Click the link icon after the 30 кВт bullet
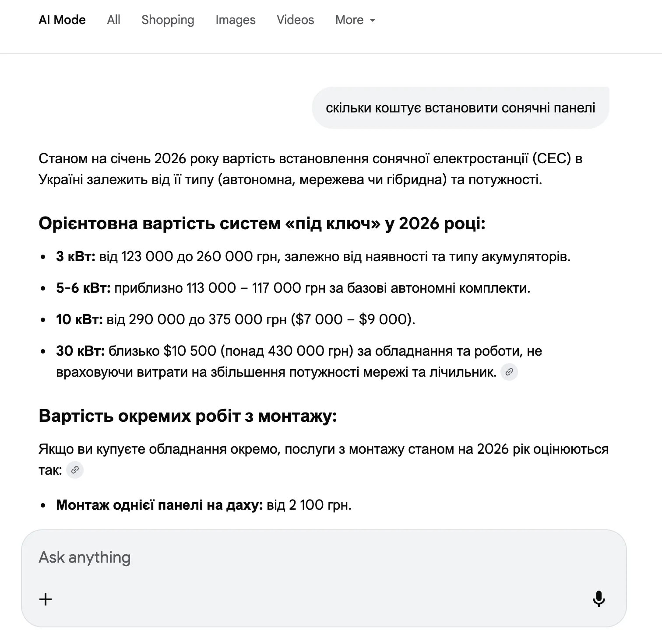Viewport: 662px width, 644px height. tap(509, 372)
